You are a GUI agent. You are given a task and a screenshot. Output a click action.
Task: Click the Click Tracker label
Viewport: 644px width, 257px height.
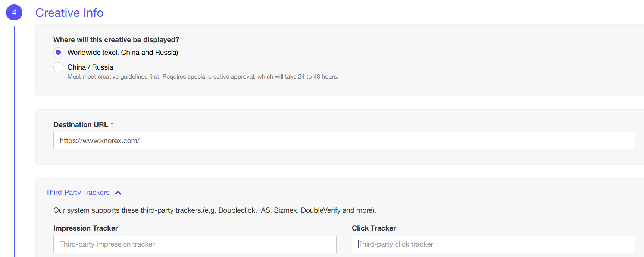pos(374,228)
